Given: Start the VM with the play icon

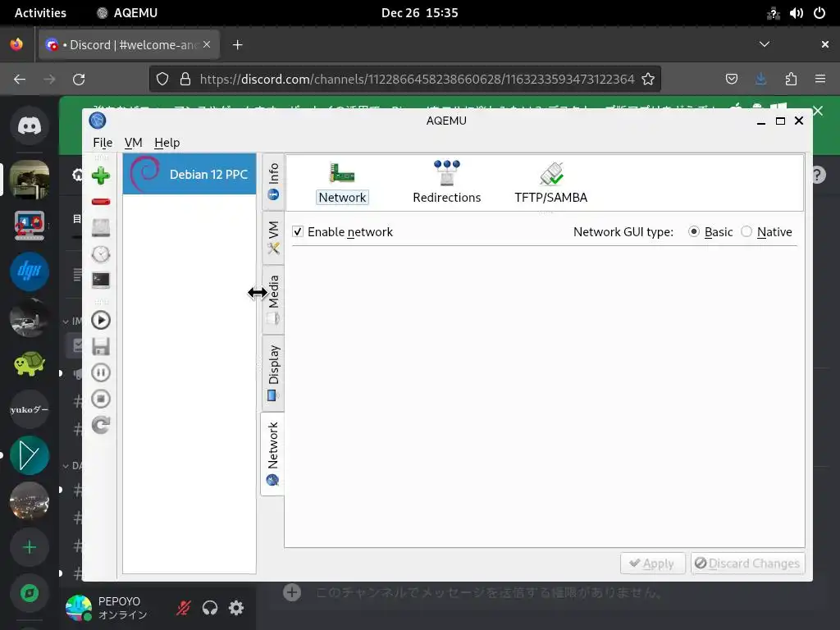Looking at the screenshot, I should point(101,321).
